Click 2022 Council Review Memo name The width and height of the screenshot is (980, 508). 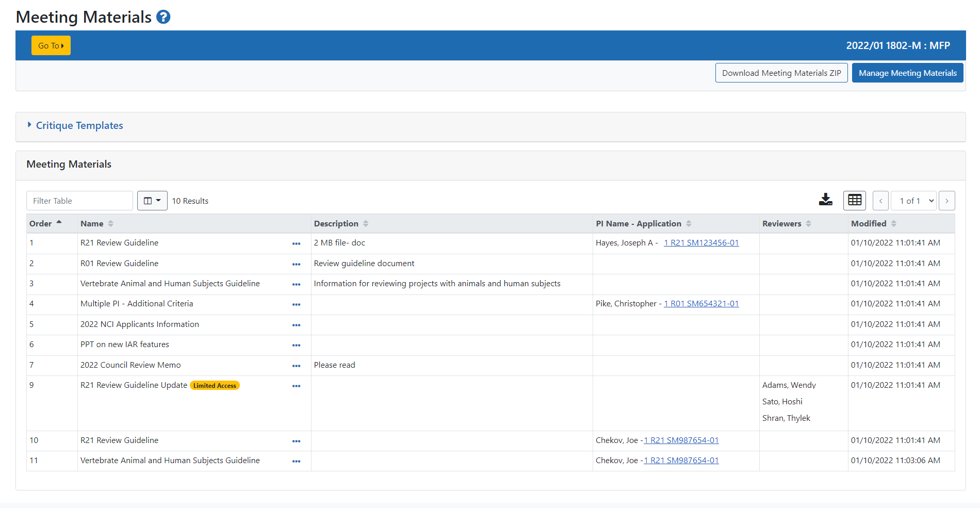(130, 365)
